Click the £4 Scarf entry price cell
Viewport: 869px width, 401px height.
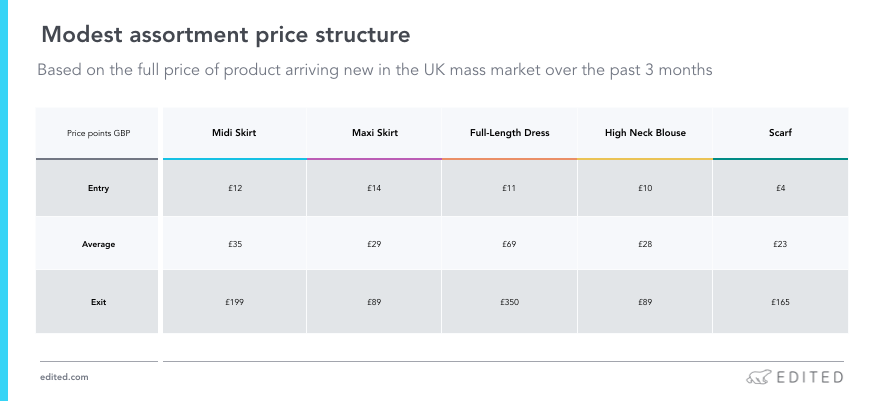point(780,188)
